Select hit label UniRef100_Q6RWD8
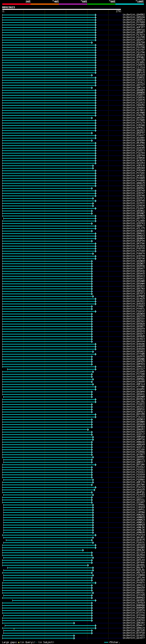Screen dimensions: 146x644 point(134,93)
